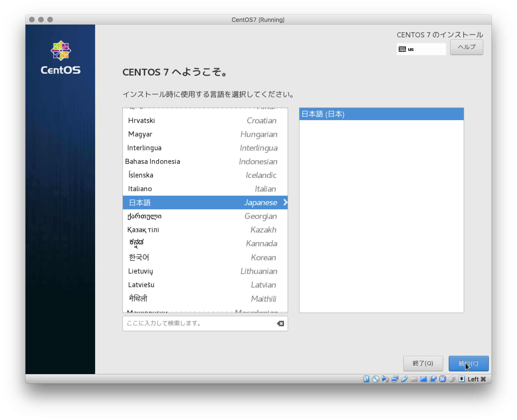This screenshot has width=517, height=420.
Task: Clear the search field using the backspace icon
Action: click(x=280, y=324)
